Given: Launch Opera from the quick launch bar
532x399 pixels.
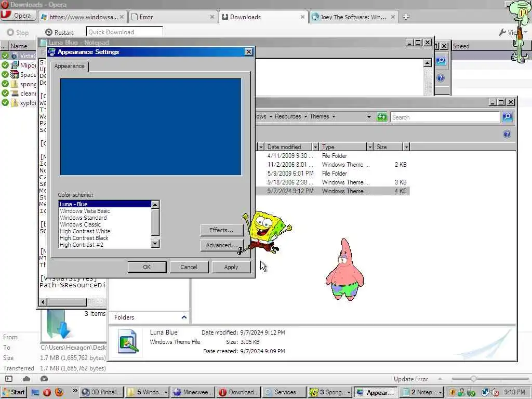Looking at the screenshot, I should (47, 392).
